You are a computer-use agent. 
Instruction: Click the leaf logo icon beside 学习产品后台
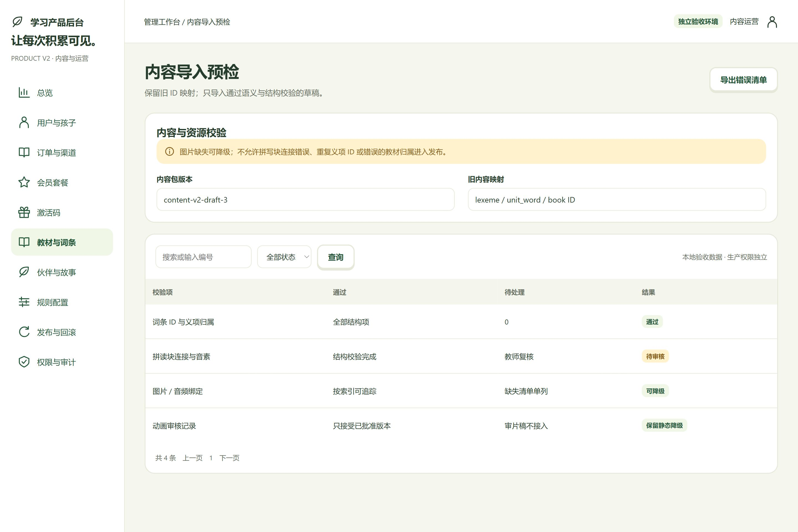coord(17,22)
